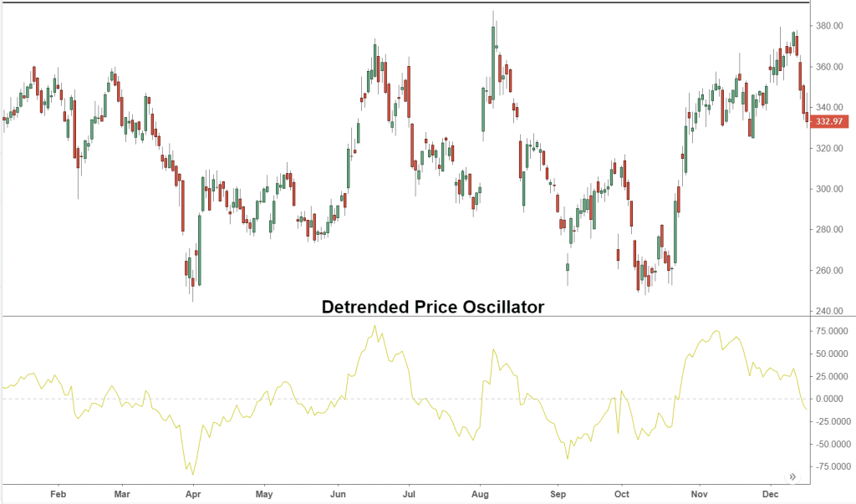Screen dimensions: 856x504
Task: Click the -50.0000 oscillator axis label
Action: [832, 444]
